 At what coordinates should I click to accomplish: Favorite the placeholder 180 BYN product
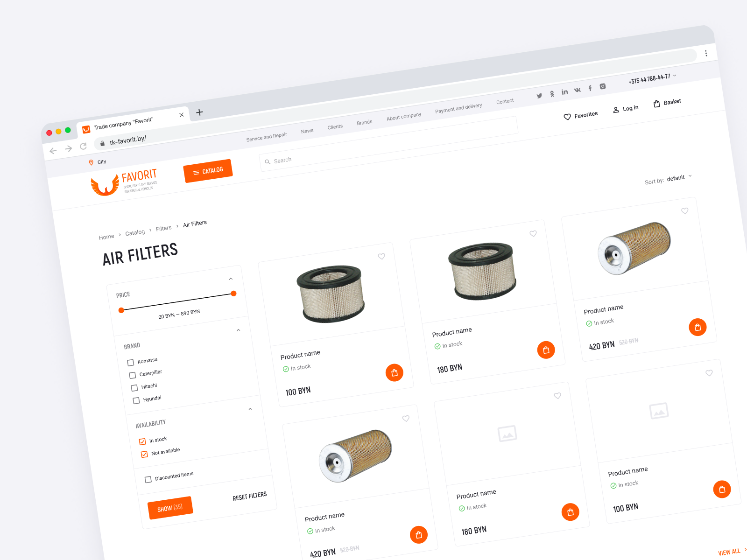pos(557,396)
